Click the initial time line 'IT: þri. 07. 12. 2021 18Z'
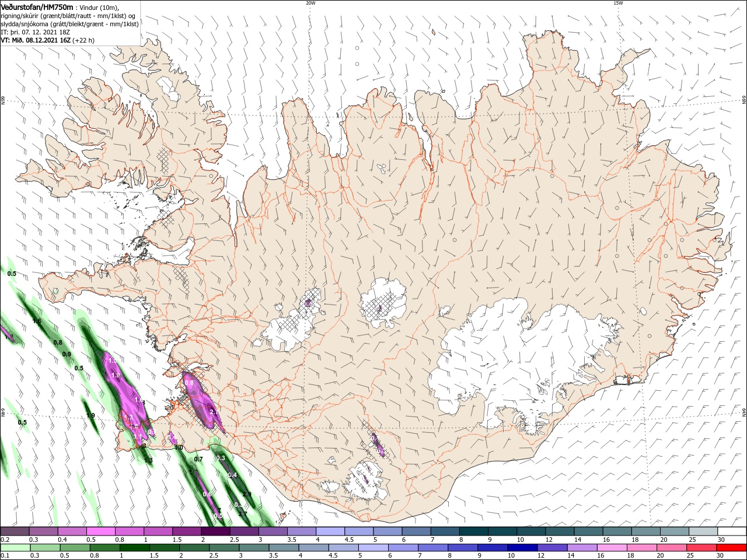The height and width of the screenshot is (560, 747). [x=35, y=32]
